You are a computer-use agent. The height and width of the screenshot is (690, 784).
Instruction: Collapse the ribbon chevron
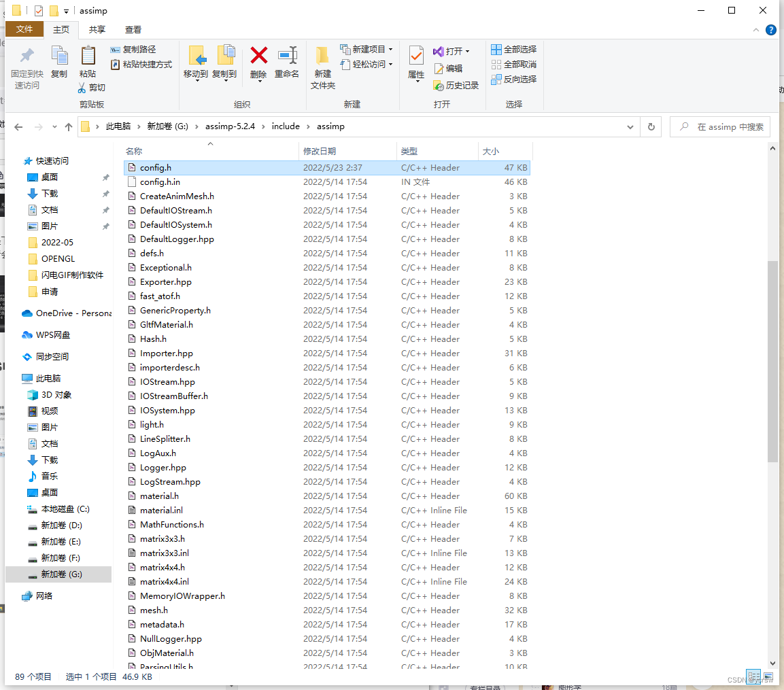point(755,30)
